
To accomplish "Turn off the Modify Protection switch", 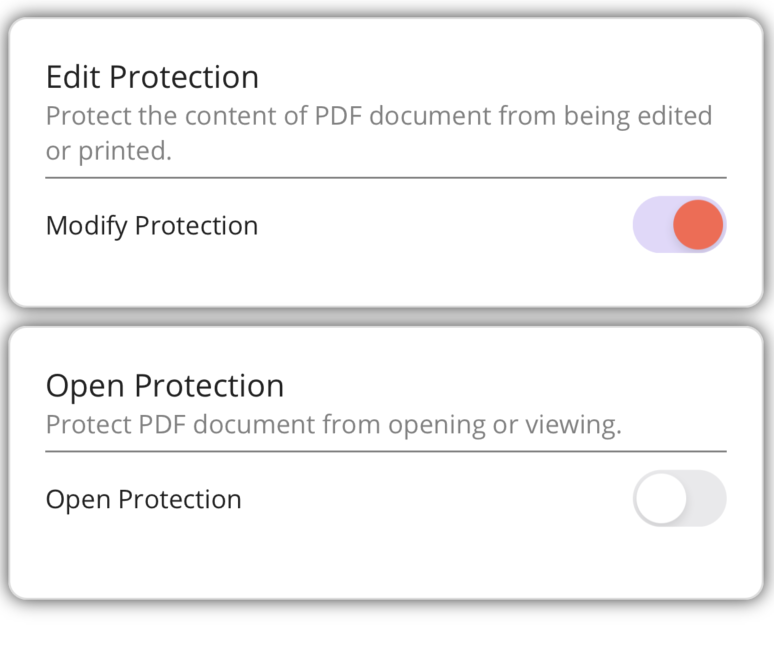I will (679, 225).
